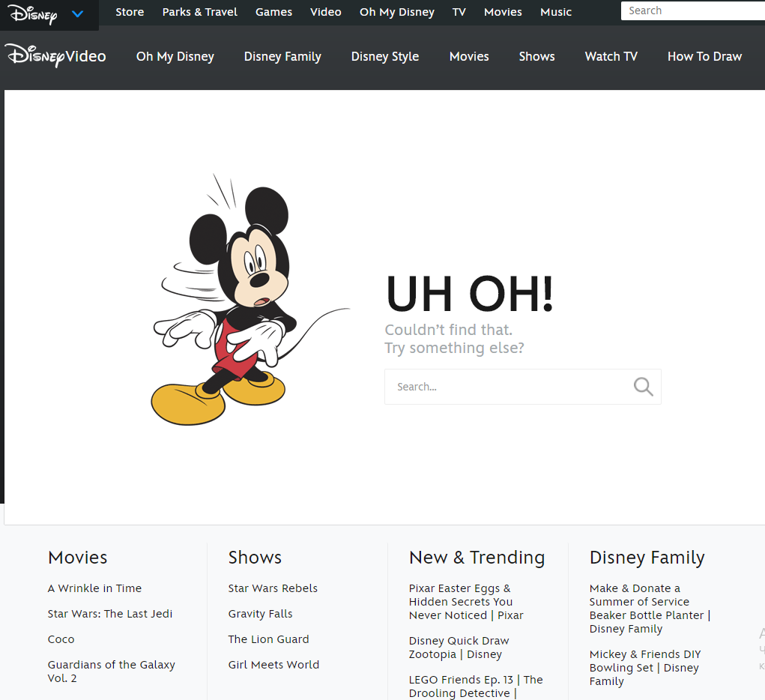
Task: Open Store in the top menu
Action: tap(130, 12)
